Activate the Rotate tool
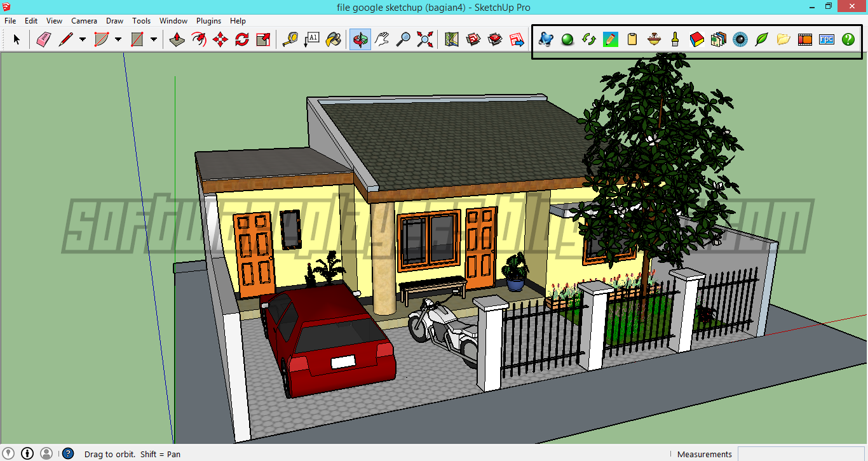The height and width of the screenshot is (461, 868). [x=241, y=39]
